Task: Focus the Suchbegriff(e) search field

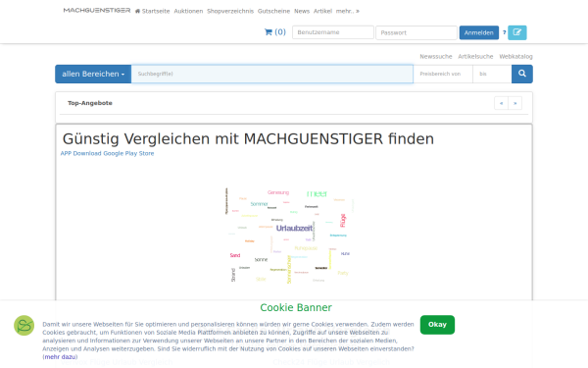Action: tap(272, 74)
